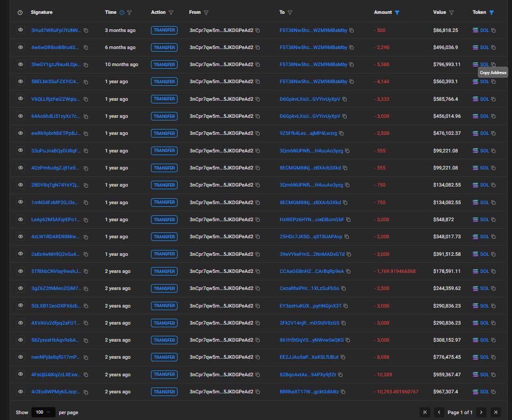Jump to the first page using pagination icon

pos(425,412)
